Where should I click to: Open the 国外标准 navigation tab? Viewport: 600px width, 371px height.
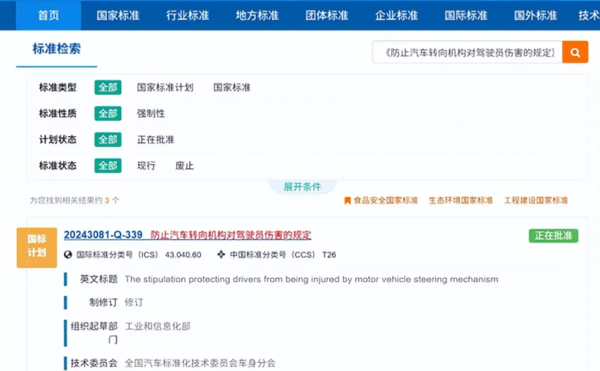pyautogui.click(x=535, y=15)
